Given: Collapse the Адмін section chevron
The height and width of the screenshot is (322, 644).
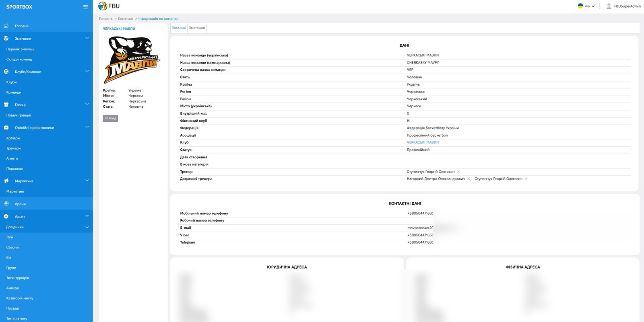Looking at the screenshot, I should coord(87,216).
